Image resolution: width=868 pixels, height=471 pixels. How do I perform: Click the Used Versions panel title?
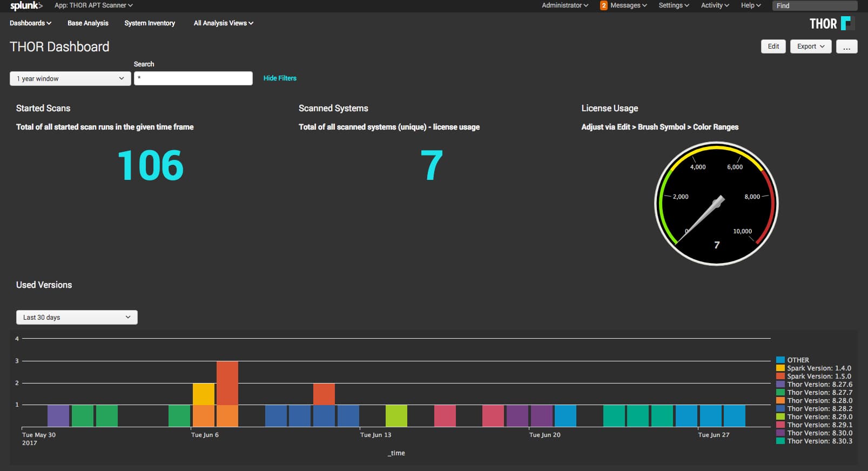[44, 285]
